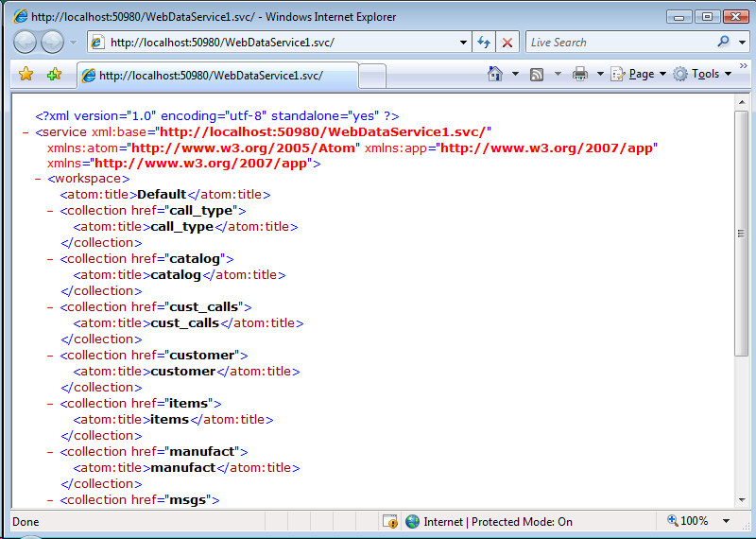Click inside the Live Search input box
The width and height of the screenshot is (756, 539).
619,43
